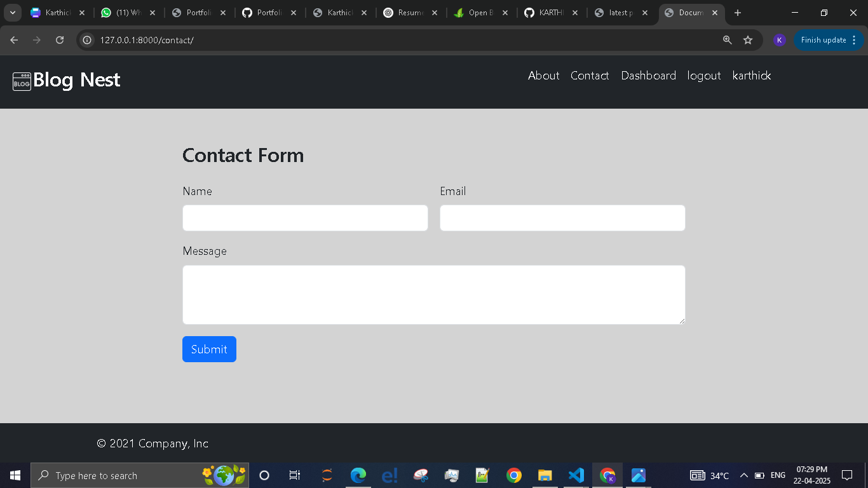
Task: Expand hidden system tray icons chevron
Action: [x=743, y=475]
